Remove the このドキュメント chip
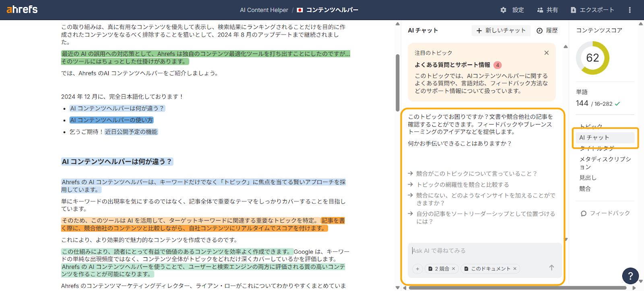644x291 pixels. (x=515, y=269)
